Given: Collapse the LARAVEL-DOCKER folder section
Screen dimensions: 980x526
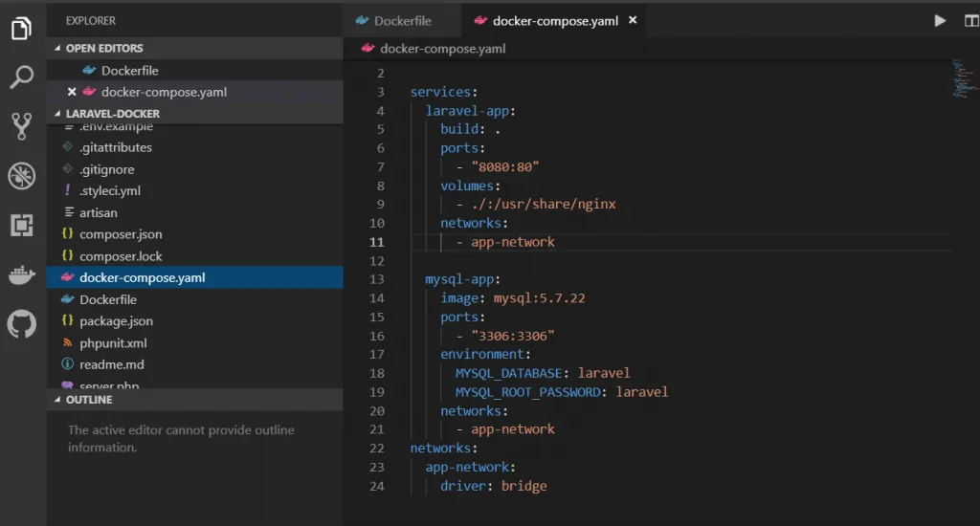Looking at the screenshot, I should coord(195,114).
